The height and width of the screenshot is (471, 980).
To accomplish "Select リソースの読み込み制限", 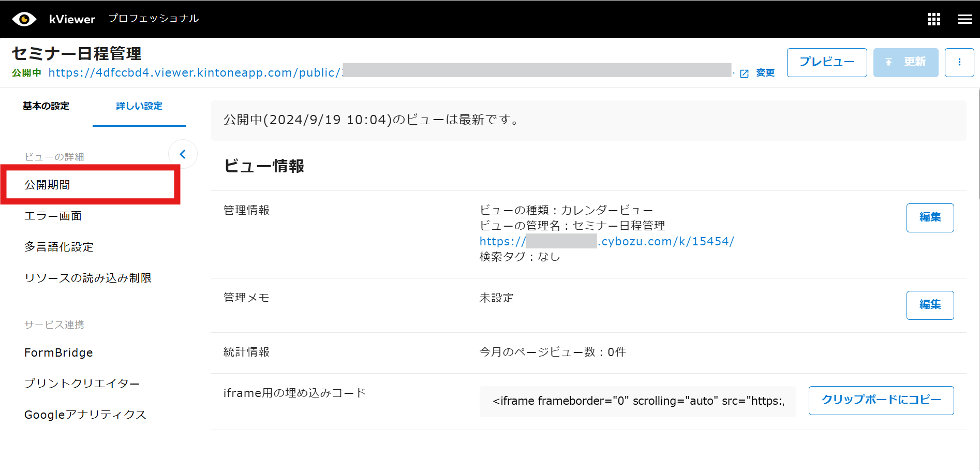I will pos(88,278).
